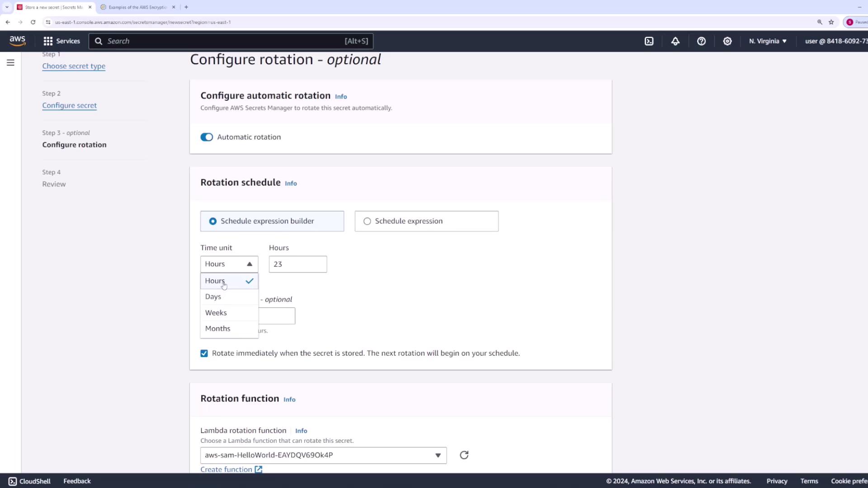Go to Choose secret type step link
Viewport: 868px width, 488px height.
pyautogui.click(x=74, y=66)
